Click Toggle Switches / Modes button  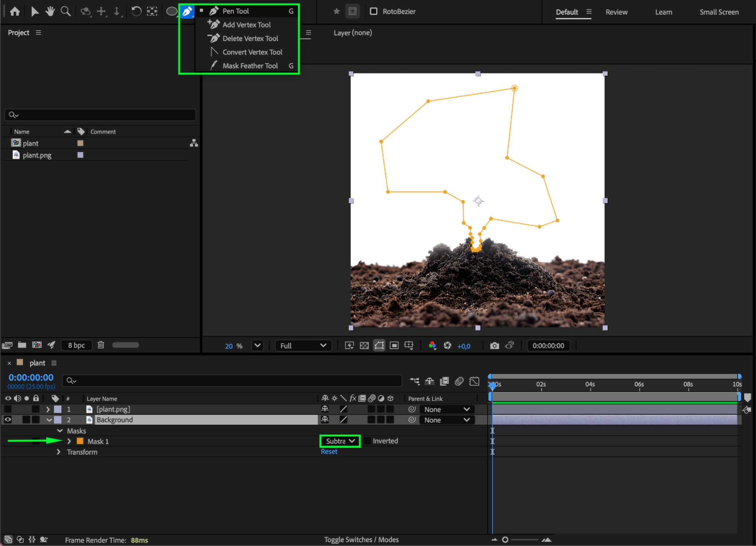[361, 540]
